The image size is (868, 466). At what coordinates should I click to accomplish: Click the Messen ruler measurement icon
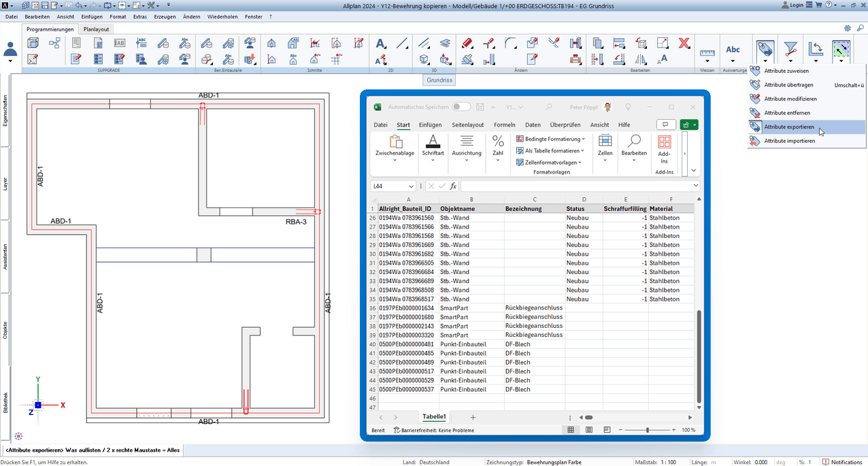click(707, 52)
